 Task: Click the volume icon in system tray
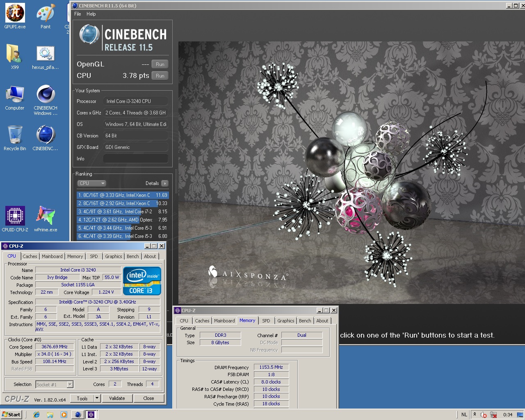(x=484, y=415)
